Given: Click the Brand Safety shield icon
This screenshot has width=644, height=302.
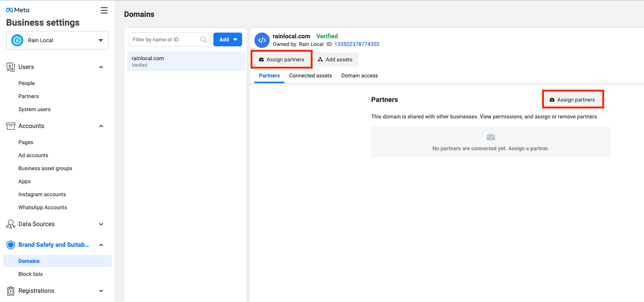Looking at the screenshot, I should (x=11, y=245).
